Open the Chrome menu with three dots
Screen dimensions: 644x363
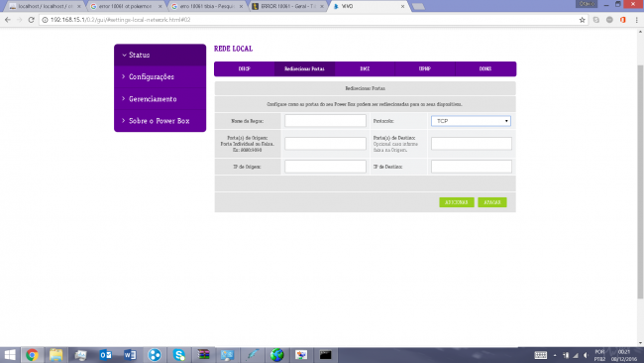tap(637, 20)
